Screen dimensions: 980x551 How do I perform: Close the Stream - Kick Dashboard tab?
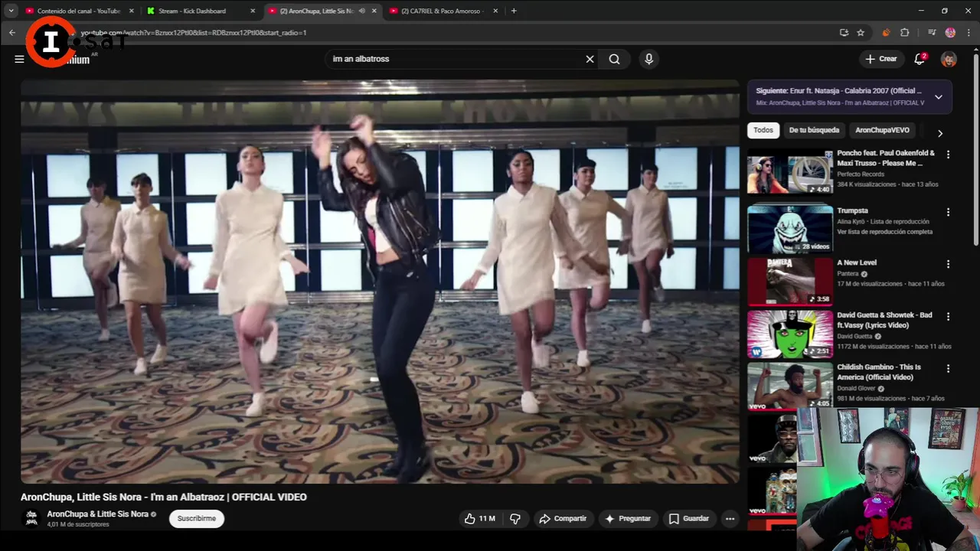[253, 11]
